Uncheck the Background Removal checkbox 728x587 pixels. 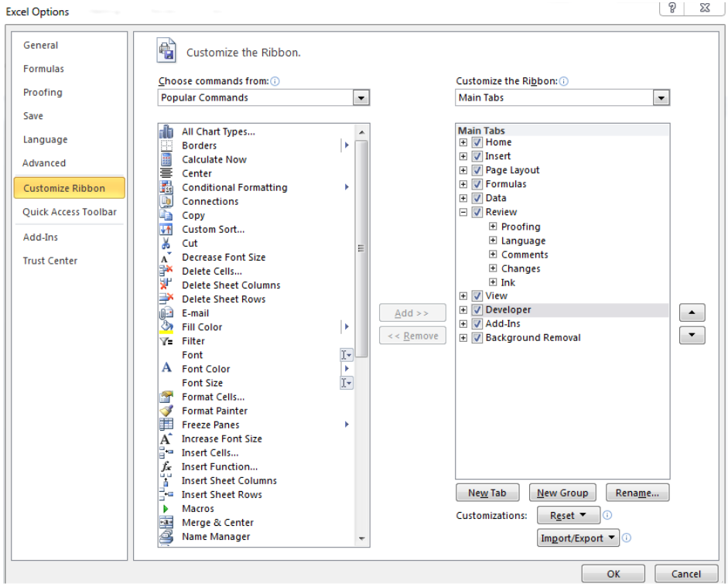coord(477,338)
